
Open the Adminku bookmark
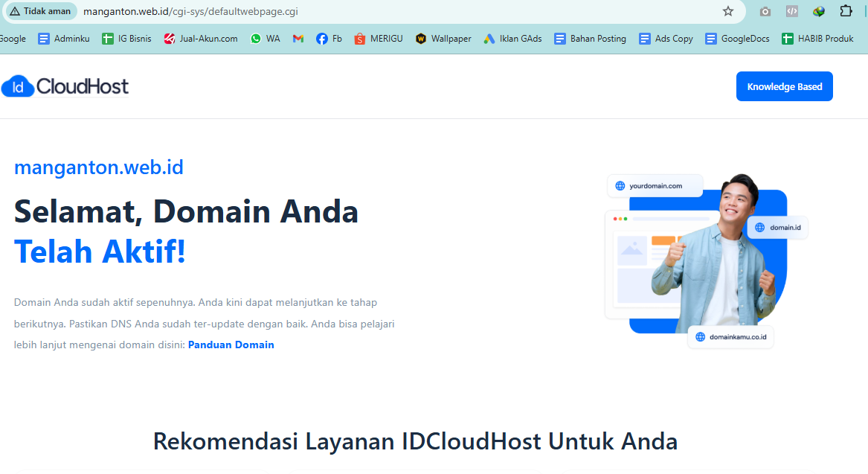point(64,39)
